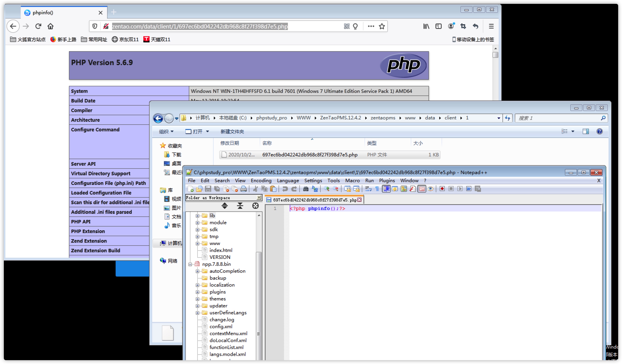Click the Function List icon in Notepad++
The image size is (622, 364).
point(413,189)
